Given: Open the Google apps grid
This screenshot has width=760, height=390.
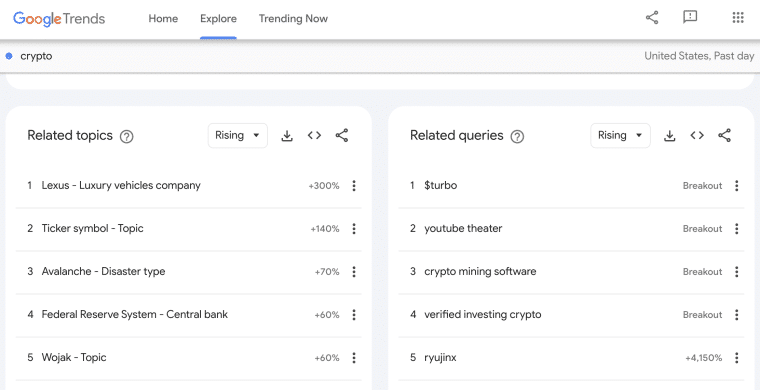Looking at the screenshot, I should tap(737, 18).
